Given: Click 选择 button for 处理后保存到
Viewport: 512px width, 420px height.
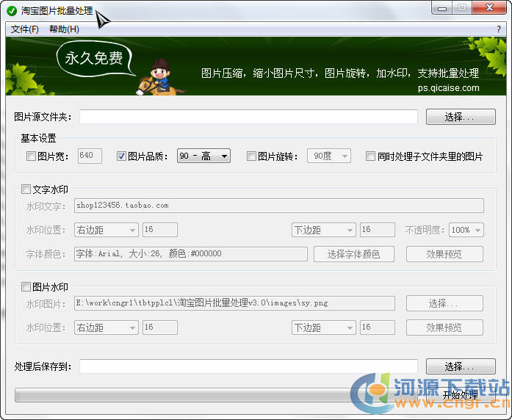Looking at the screenshot, I should coord(460,366).
